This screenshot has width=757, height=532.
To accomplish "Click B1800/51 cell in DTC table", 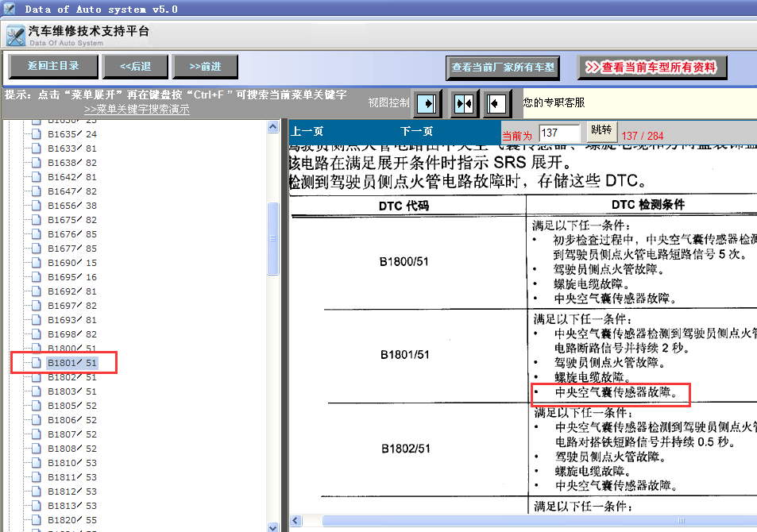I will click(404, 262).
